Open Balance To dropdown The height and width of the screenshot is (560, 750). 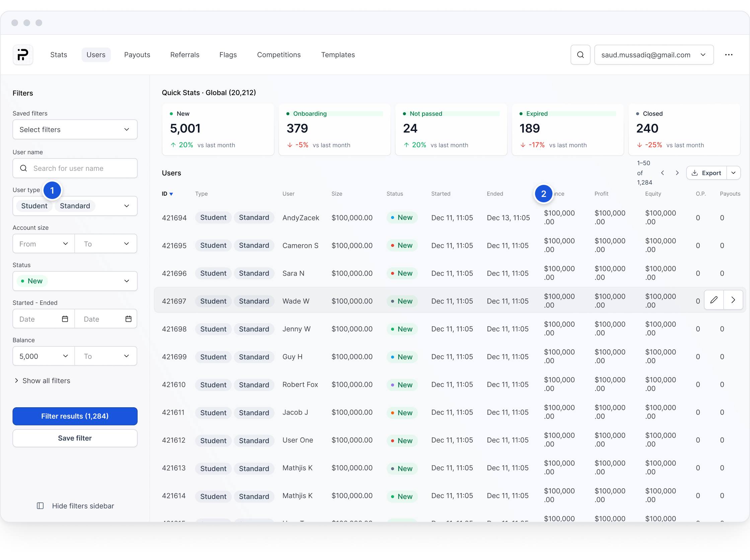click(106, 356)
